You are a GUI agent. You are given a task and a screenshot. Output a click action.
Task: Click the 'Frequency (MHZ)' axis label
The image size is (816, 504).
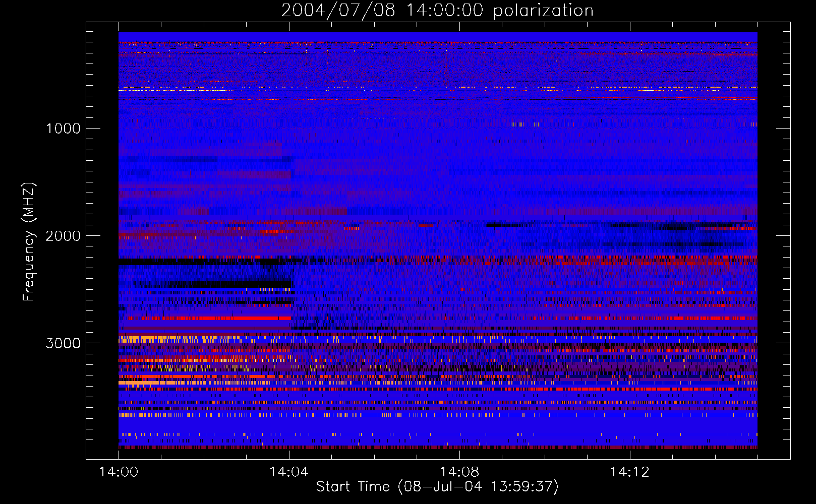(x=28, y=242)
